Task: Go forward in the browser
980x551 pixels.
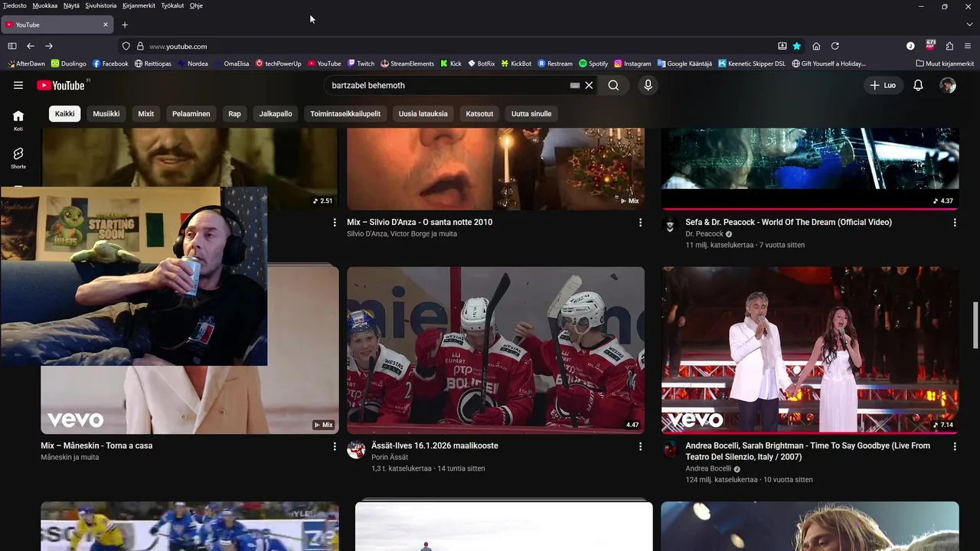Action: [x=49, y=46]
